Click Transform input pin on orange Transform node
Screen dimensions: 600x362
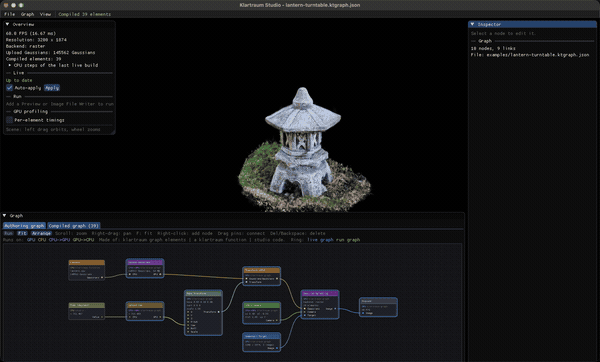246,282
